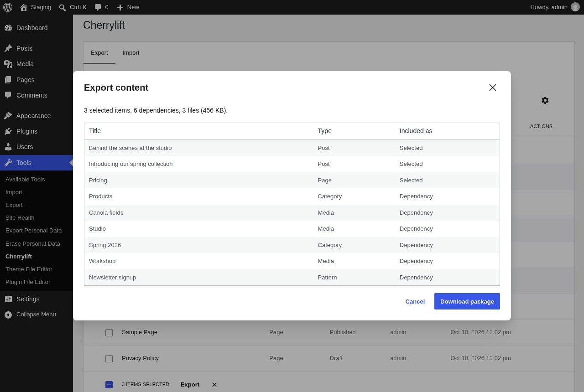Open the Staging site home link

[x=36, y=7]
